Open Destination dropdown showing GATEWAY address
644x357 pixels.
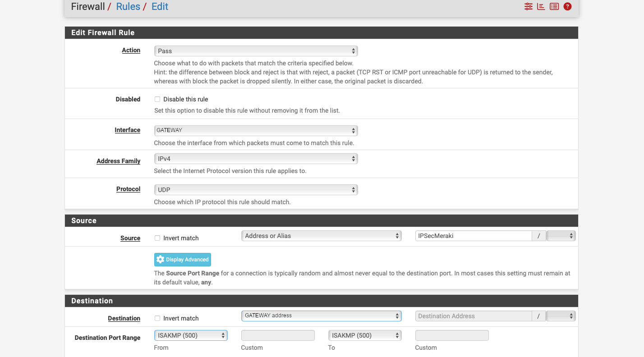point(321,316)
